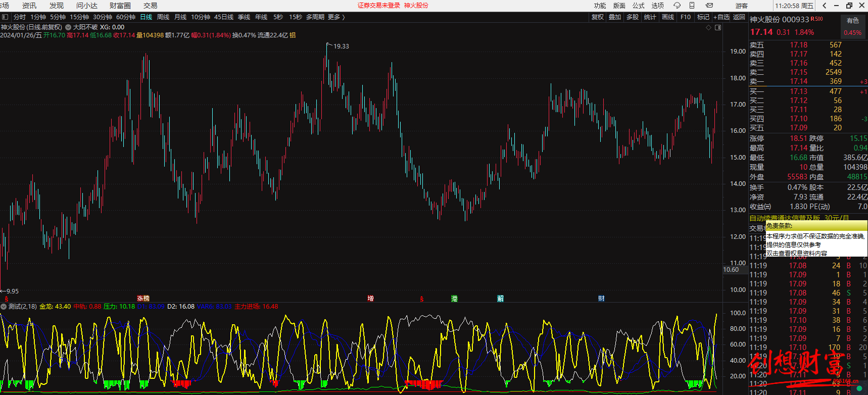Screen dimensions: 868x395
Task: Switch to 月线 monthly tab
Action: point(180,17)
